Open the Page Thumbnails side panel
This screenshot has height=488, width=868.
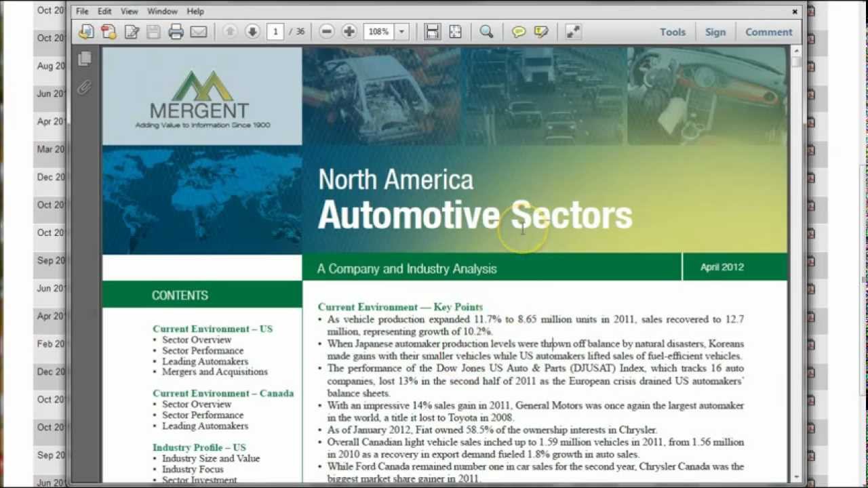(85, 59)
